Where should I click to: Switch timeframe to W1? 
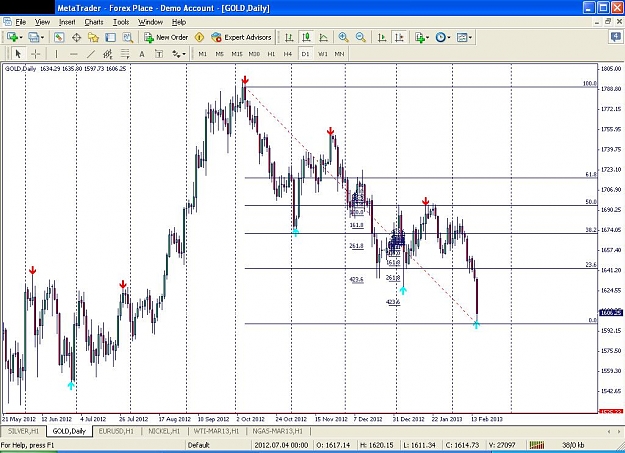pyautogui.click(x=322, y=54)
